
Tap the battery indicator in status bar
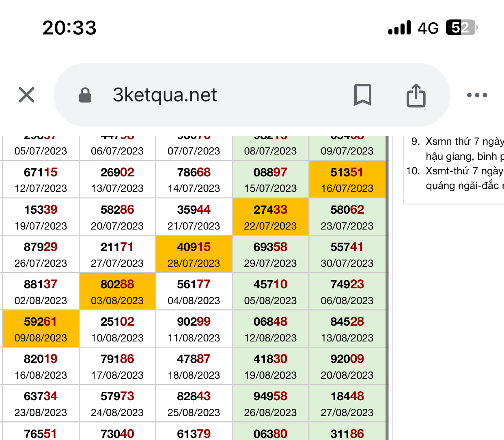click(462, 28)
